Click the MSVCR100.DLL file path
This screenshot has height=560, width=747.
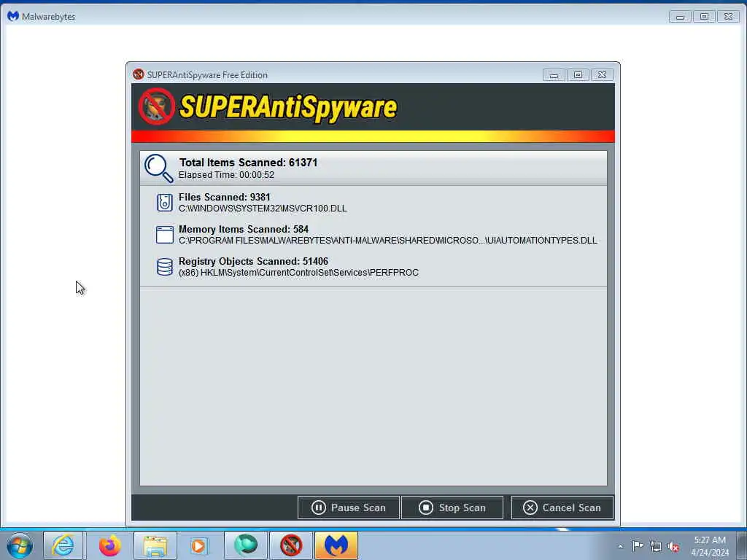click(263, 209)
